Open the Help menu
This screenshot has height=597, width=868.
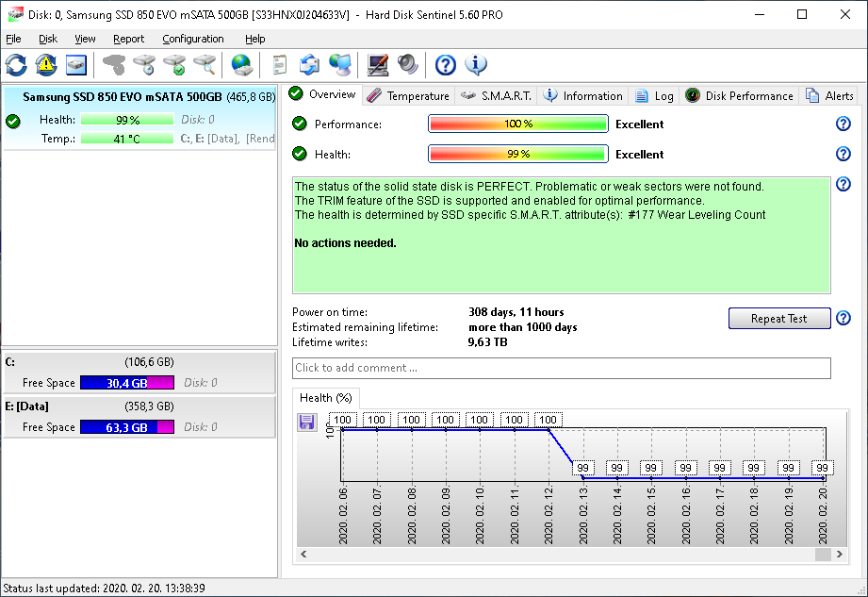tap(255, 39)
